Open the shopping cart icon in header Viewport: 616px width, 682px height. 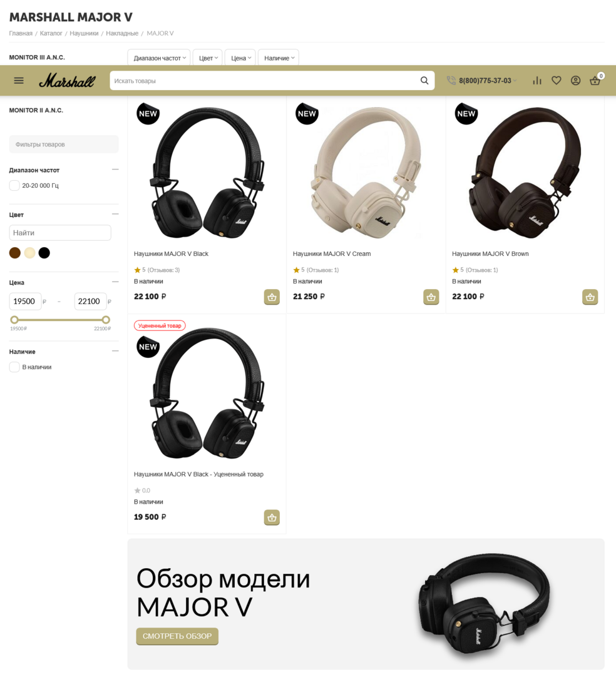click(x=595, y=81)
